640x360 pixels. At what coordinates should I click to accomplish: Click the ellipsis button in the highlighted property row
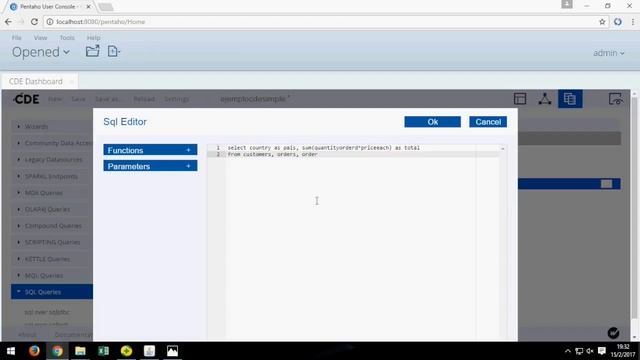(x=607, y=184)
